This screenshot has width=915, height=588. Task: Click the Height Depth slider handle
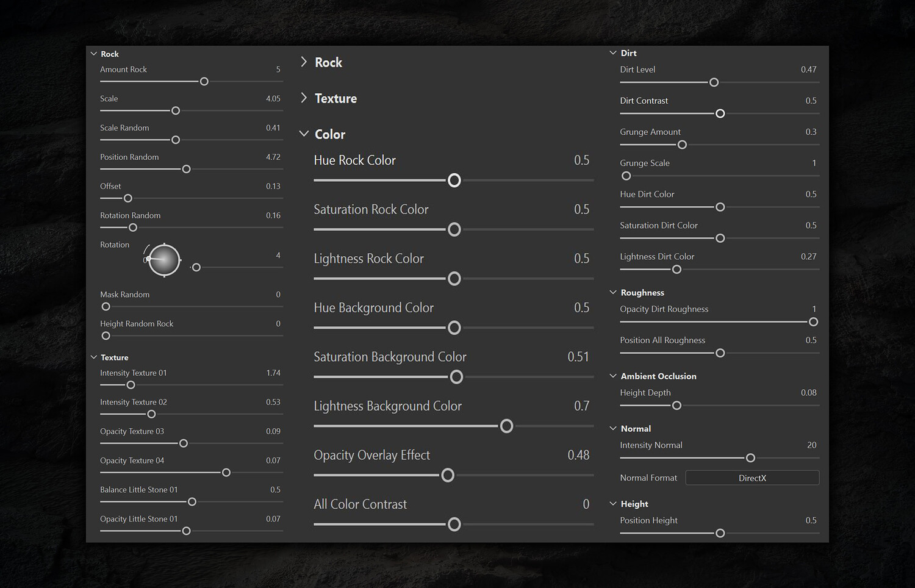click(x=677, y=405)
